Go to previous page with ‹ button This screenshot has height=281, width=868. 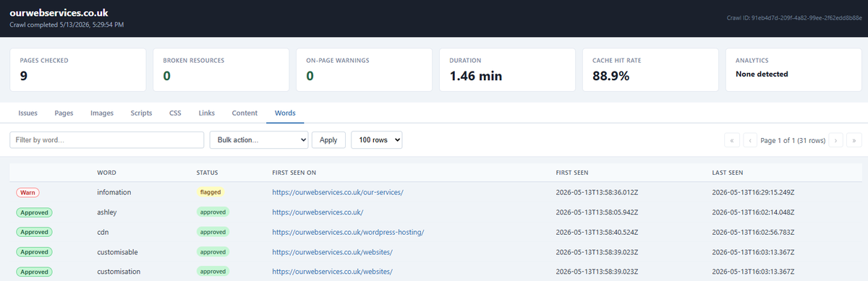pos(749,140)
